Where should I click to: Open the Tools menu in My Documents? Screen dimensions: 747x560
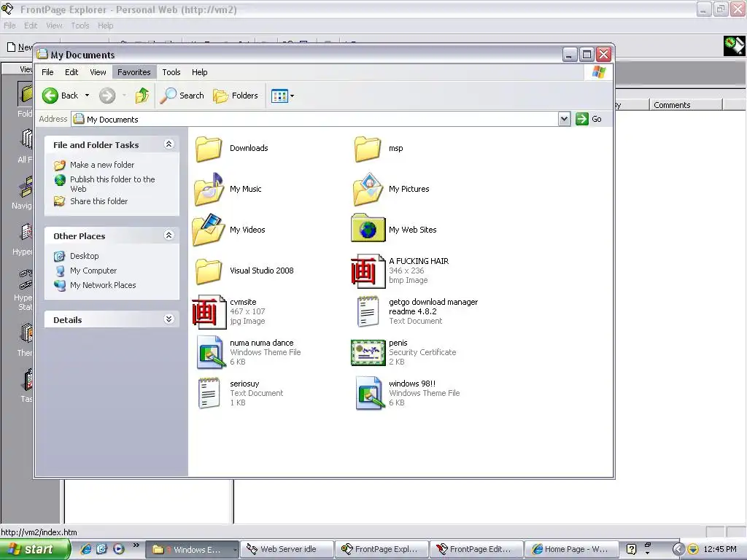[171, 72]
